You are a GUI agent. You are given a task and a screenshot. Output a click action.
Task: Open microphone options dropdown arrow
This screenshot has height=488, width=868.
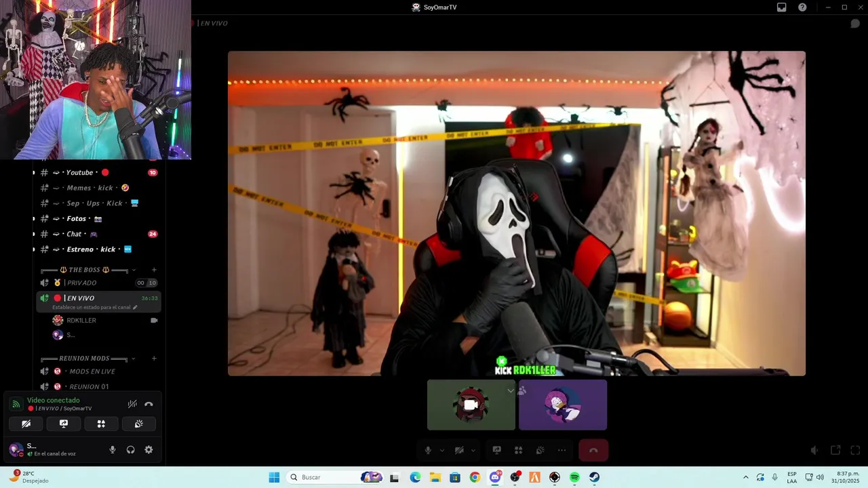coord(442,451)
